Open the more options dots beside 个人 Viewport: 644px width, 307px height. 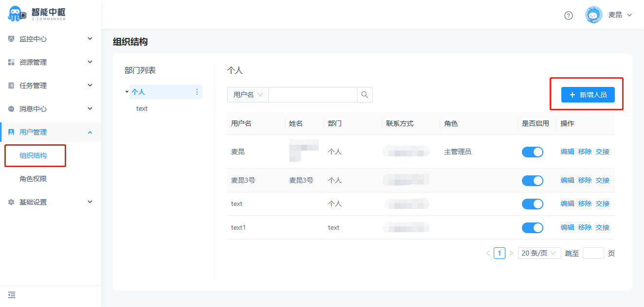coord(197,92)
